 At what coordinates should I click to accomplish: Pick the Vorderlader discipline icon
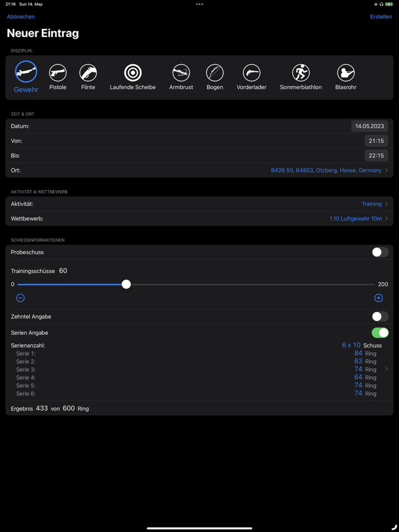pos(251,72)
